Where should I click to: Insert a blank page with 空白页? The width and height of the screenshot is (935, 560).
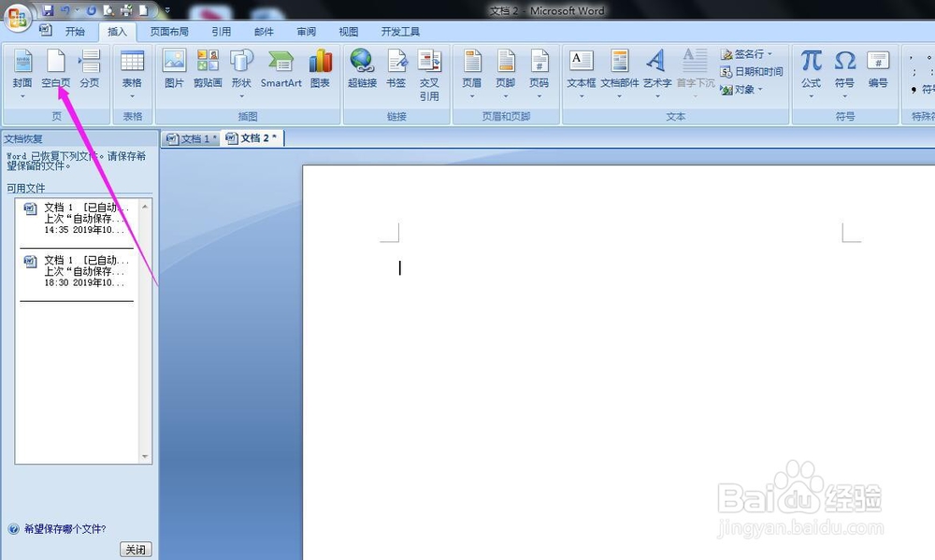pyautogui.click(x=56, y=68)
